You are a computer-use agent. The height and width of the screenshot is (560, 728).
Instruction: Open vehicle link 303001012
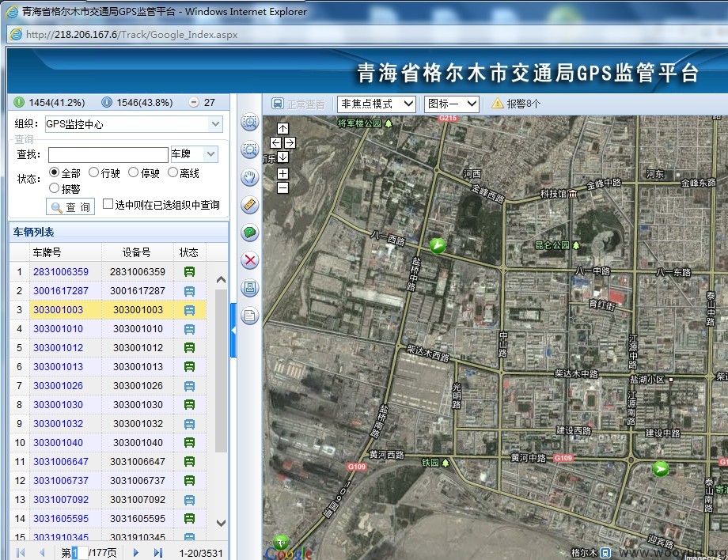pos(58,348)
